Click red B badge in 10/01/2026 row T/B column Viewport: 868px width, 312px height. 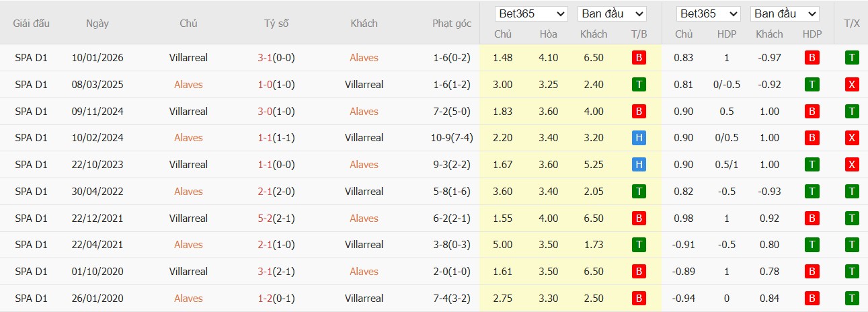click(x=639, y=58)
